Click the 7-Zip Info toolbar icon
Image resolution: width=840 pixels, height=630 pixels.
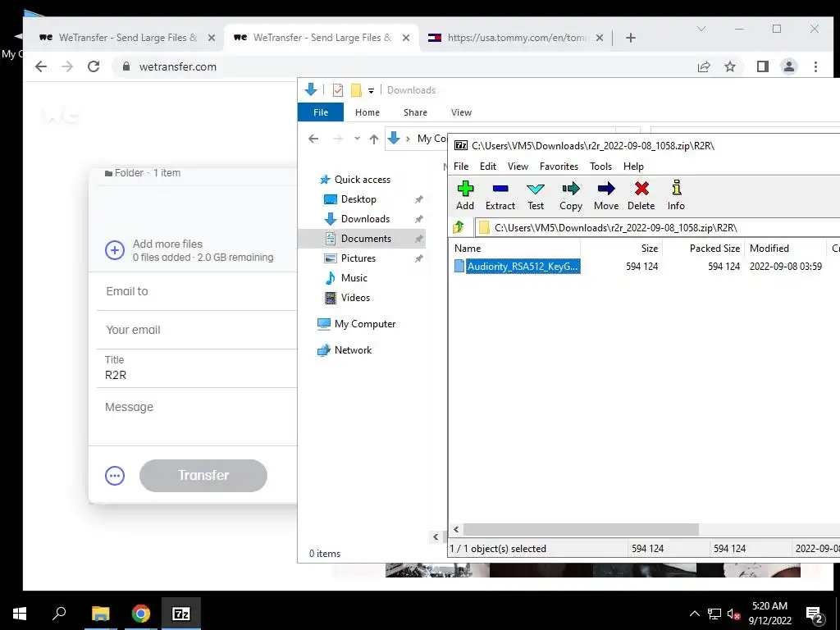pyautogui.click(x=676, y=195)
